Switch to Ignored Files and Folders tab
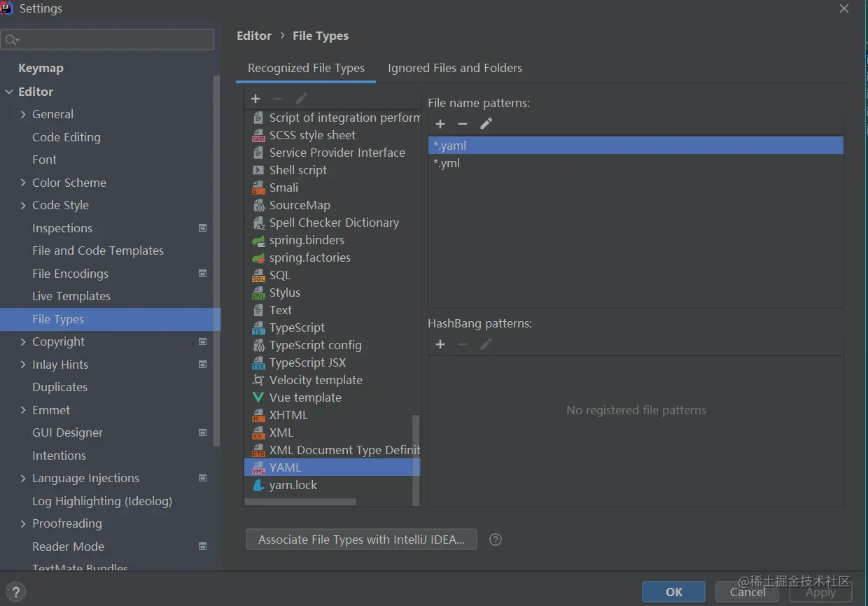 [455, 68]
